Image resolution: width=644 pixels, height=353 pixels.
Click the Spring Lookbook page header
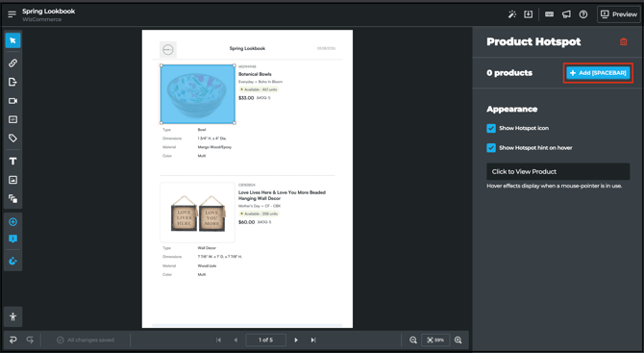pyautogui.click(x=247, y=48)
